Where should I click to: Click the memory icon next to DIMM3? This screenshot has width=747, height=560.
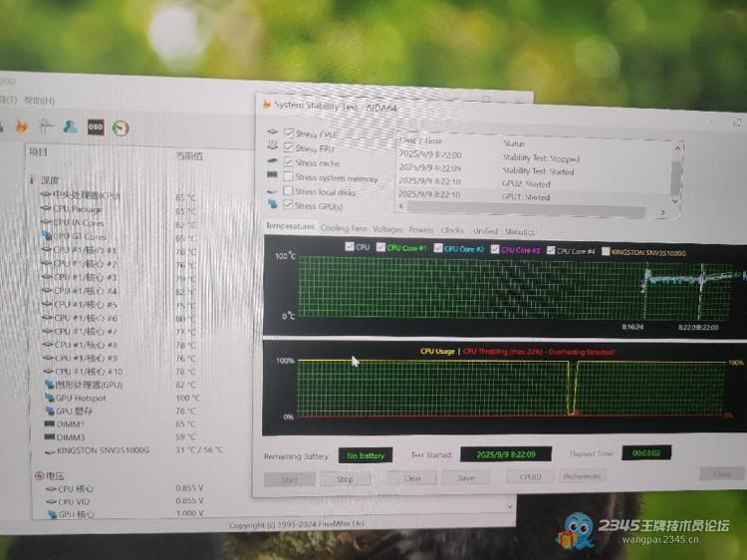[x=50, y=436]
